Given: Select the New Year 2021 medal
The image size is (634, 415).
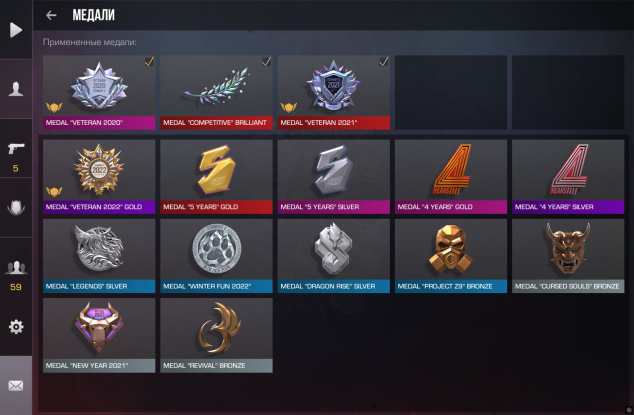Looking at the screenshot, I should tap(99, 335).
